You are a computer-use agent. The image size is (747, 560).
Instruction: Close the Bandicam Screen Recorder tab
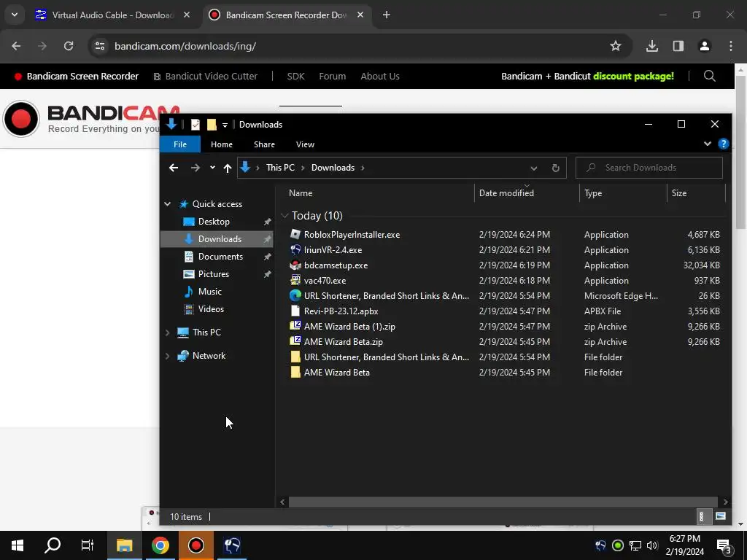click(x=360, y=15)
